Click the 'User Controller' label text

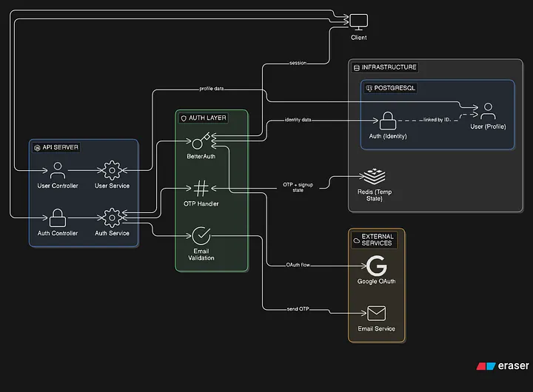(58, 186)
